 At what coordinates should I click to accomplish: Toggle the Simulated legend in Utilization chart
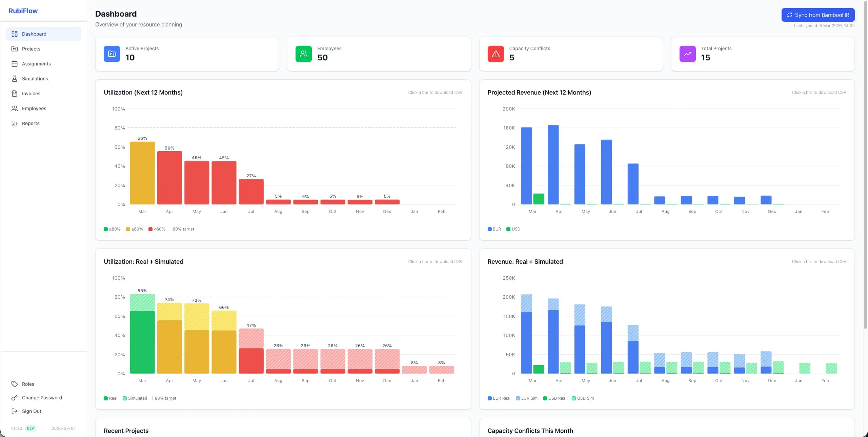(135, 398)
